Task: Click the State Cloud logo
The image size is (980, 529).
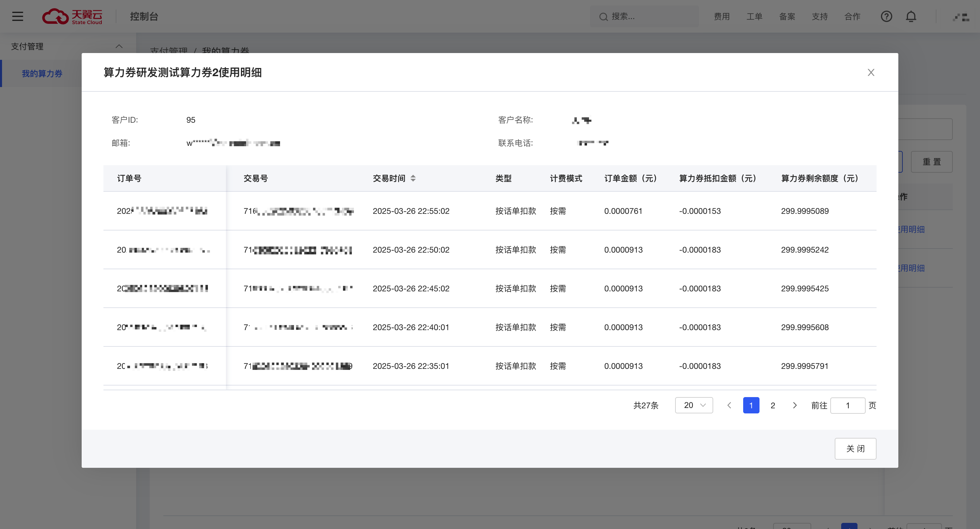Action: pyautogui.click(x=72, y=16)
